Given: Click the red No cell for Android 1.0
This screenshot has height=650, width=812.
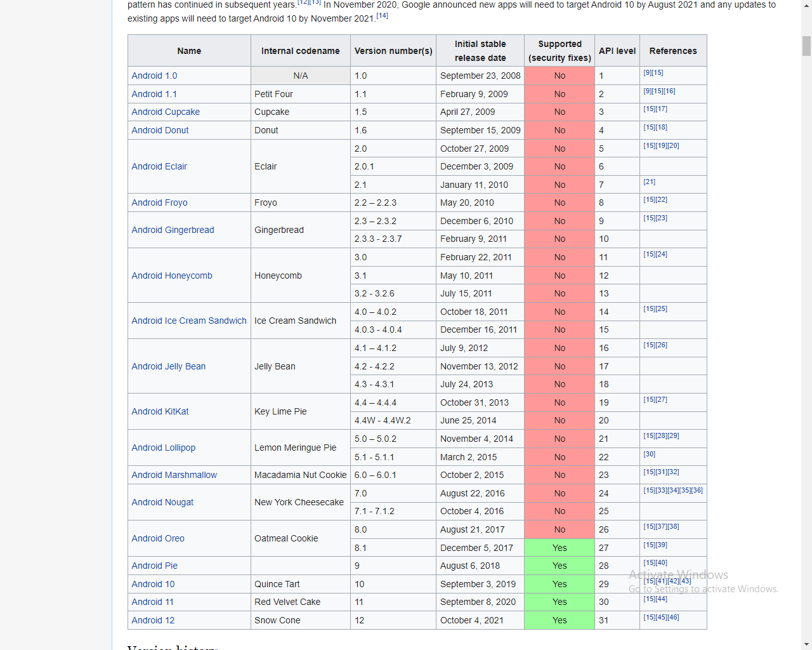Looking at the screenshot, I should [x=560, y=76].
